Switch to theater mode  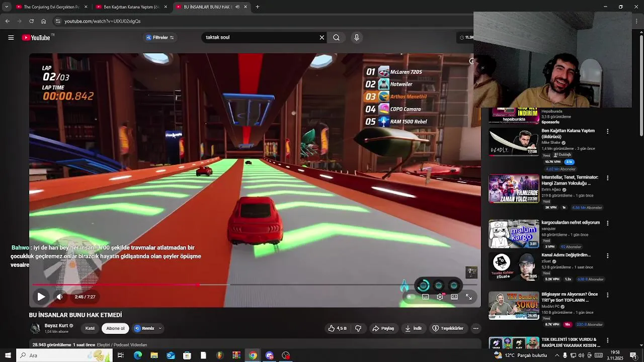(x=454, y=297)
